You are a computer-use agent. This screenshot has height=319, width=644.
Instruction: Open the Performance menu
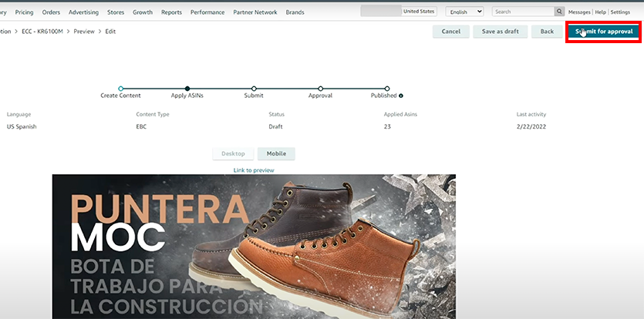[207, 12]
